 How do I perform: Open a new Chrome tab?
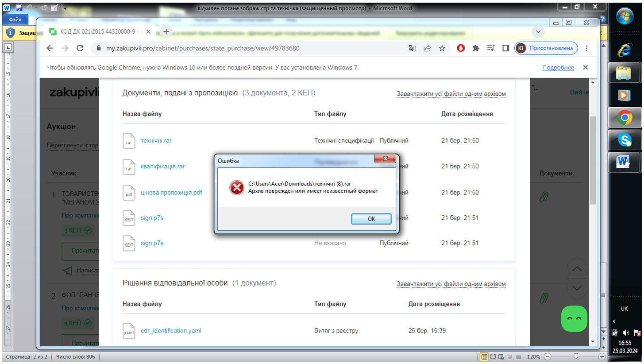tap(166, 31)
